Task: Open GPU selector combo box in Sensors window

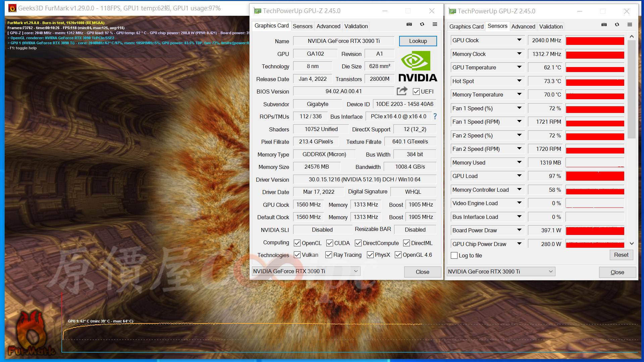Action: (x=501, y=271)
